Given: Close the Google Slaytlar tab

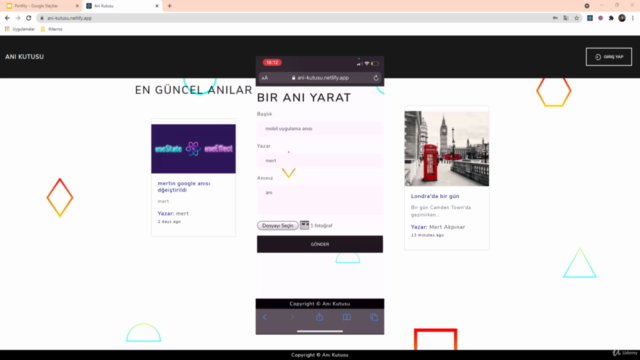Looking at the screenshot, I should tap(77, 6).
